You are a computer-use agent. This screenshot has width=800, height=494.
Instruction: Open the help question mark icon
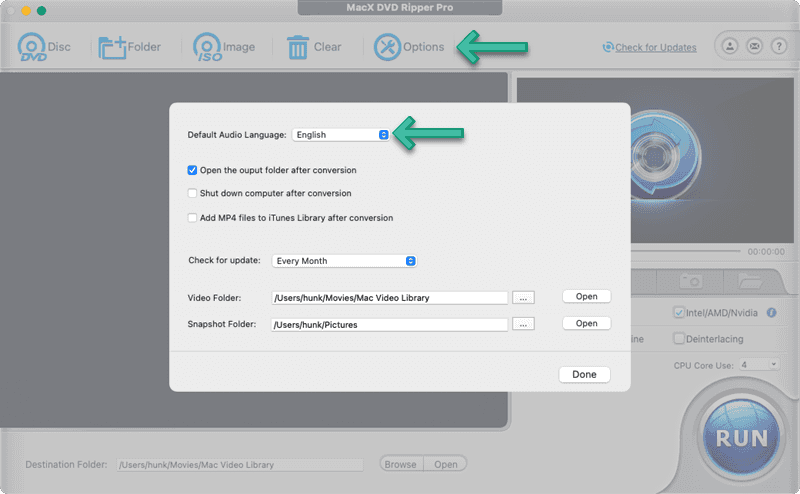coord(779,46)
